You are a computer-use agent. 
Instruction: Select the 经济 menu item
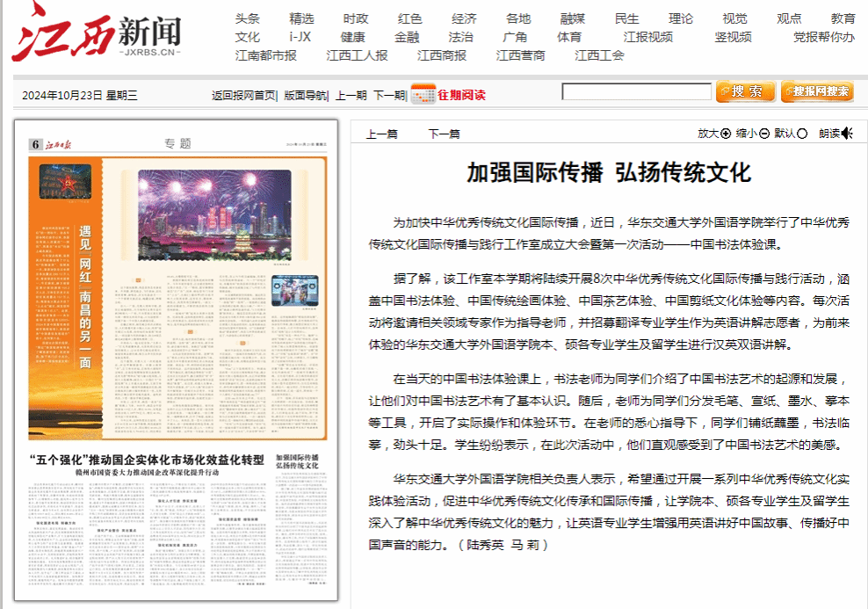(464, 18)
